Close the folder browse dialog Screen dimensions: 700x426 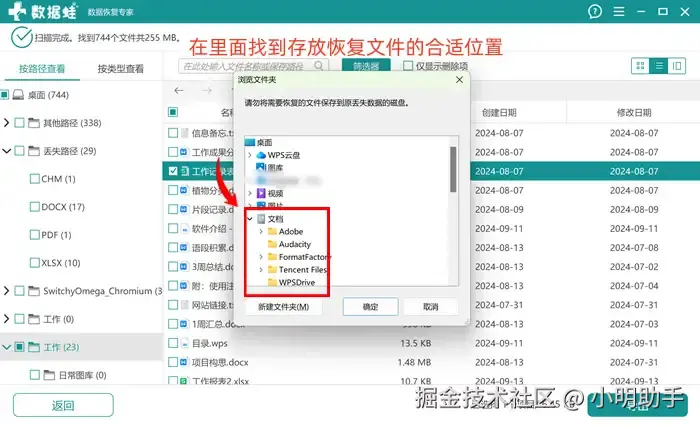(x=459, y=79)
